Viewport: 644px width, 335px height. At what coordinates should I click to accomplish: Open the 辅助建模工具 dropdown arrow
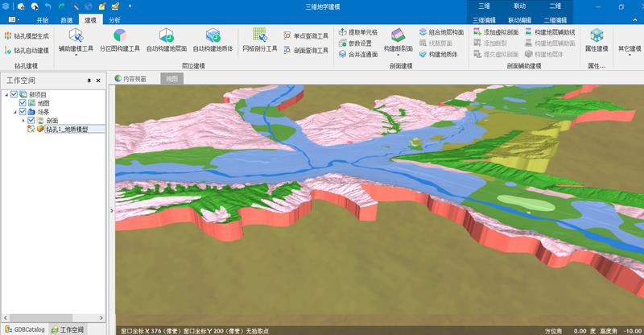coord(76,55)
